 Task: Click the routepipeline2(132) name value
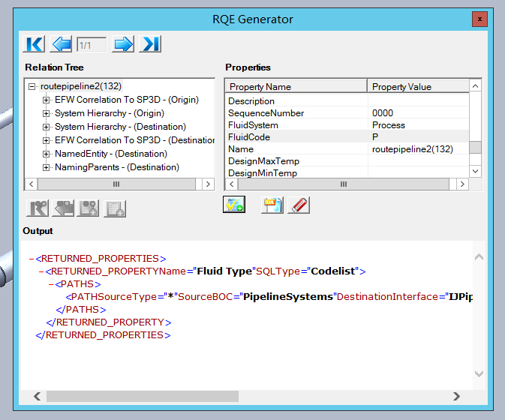tap(413, 149)
